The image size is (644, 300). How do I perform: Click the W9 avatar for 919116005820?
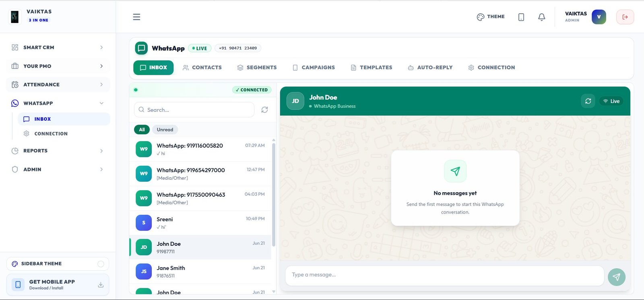144,149
